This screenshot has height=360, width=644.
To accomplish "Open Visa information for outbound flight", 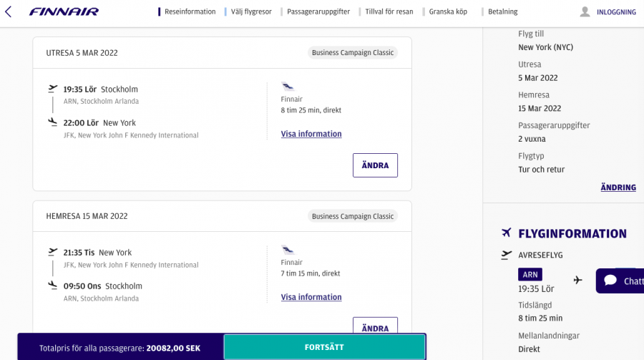I will point(311,134).
